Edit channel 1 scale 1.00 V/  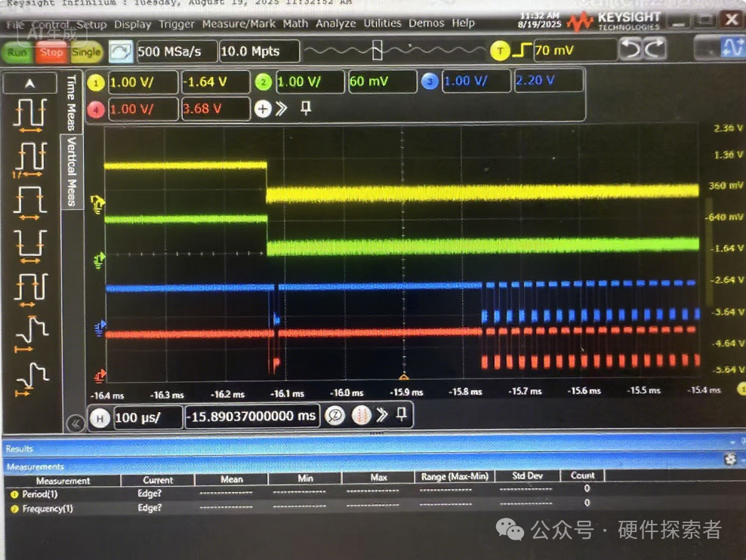click(142, 82)
